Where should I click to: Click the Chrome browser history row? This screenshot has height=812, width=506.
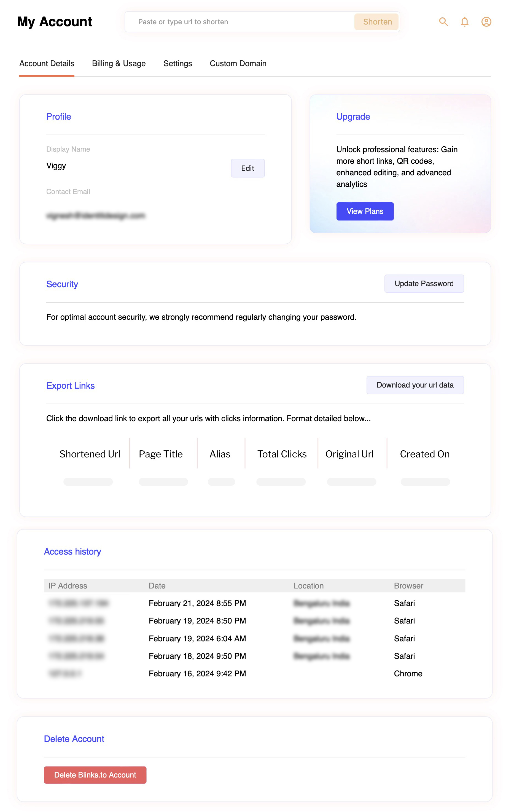(408, 673)
